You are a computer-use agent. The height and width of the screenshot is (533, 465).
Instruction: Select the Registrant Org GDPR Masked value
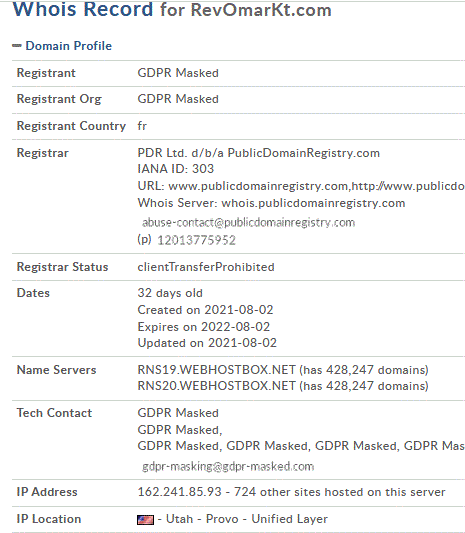point(178,99)
